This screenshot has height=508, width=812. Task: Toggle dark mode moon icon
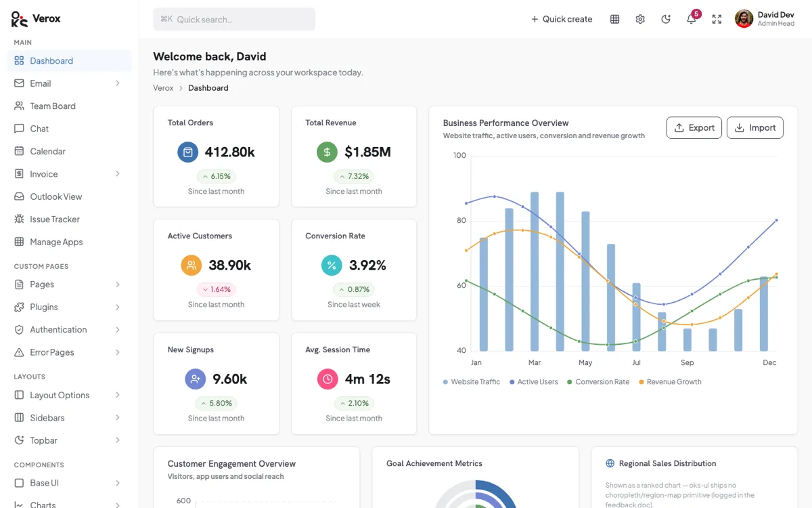(x=666, y=19)
